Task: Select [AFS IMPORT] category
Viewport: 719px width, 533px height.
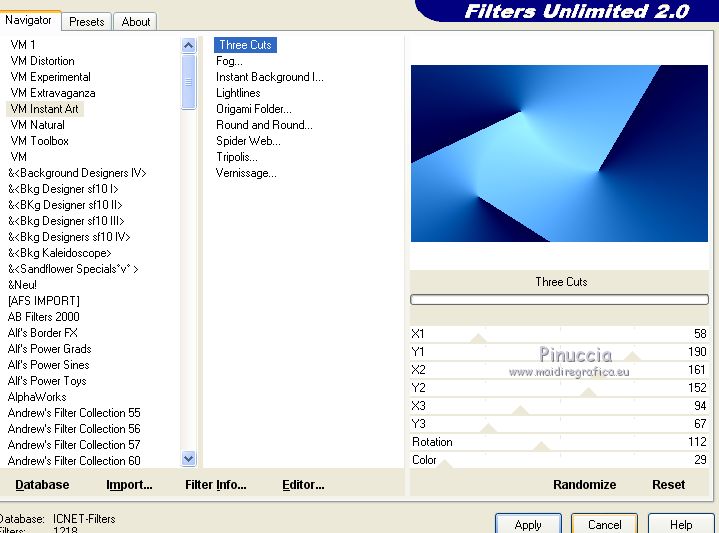Action: (44, 301)
